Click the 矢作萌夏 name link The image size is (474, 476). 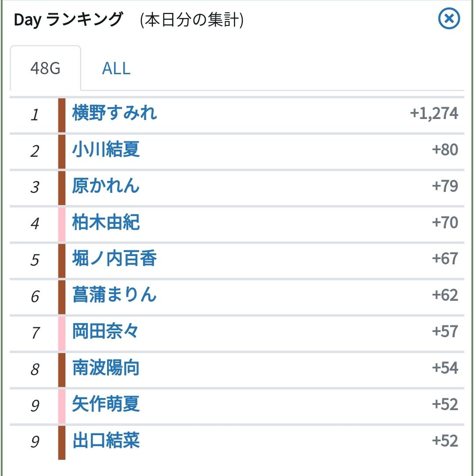pyautogui.click(x=106, y=404)
